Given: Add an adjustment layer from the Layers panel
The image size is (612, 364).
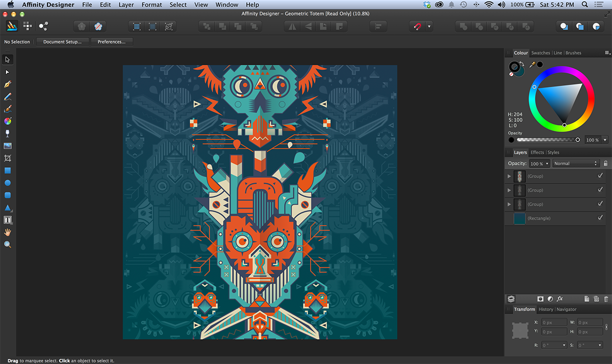Looking at the screenshot, I should 550,299.
